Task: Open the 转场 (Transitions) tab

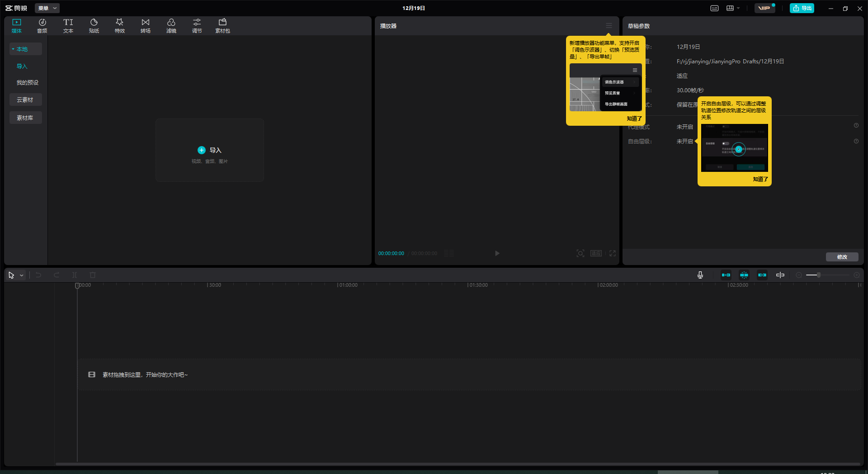Action: 146,26
